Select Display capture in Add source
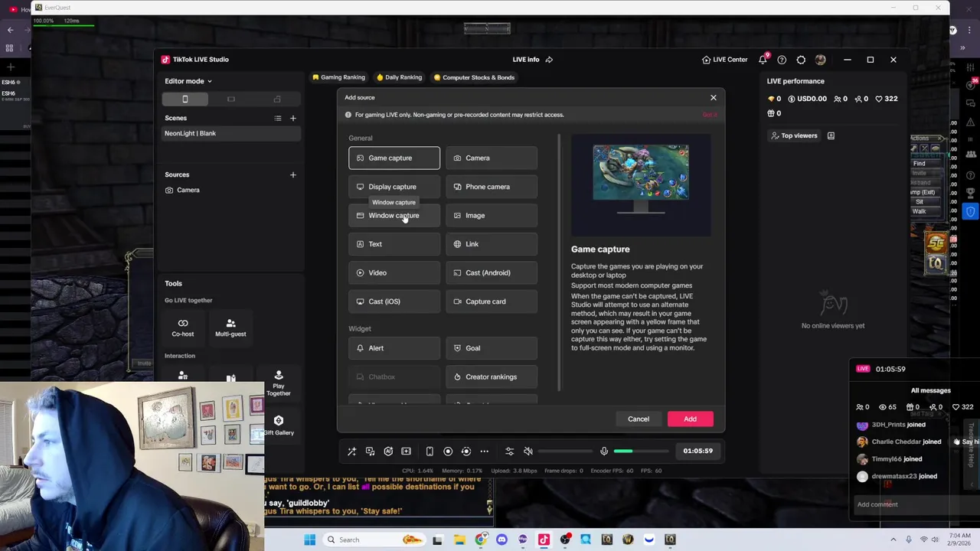This screenshot has height=551, width=980. click(394, 187)
